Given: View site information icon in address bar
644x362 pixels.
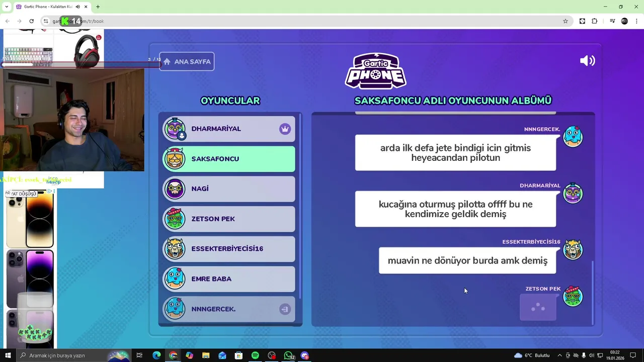Looking at the screenshot, I should point(46,21).
